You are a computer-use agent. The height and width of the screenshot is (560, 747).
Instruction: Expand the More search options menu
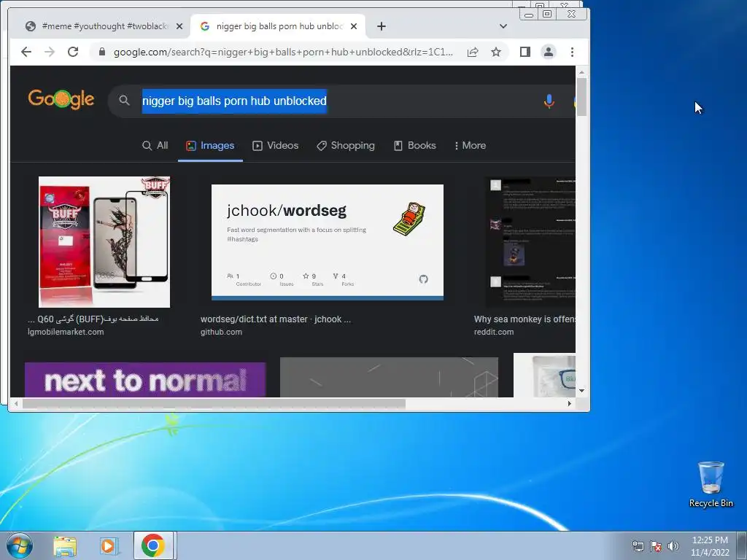click(471, 145)
